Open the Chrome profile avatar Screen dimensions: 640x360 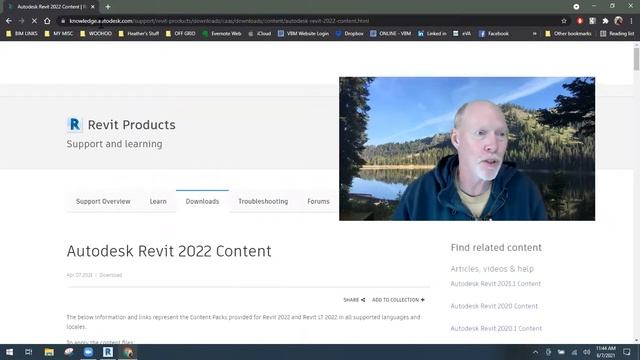coord(619,21)
